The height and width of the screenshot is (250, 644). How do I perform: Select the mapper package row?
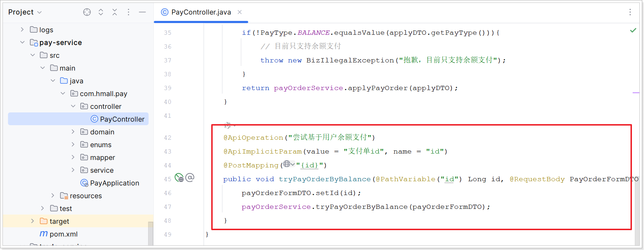tap(78, 157)
